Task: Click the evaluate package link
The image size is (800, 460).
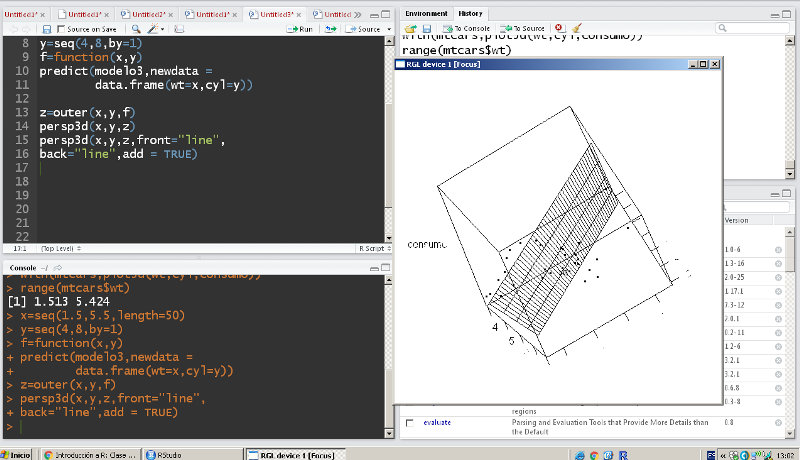Action: [437, 423]
